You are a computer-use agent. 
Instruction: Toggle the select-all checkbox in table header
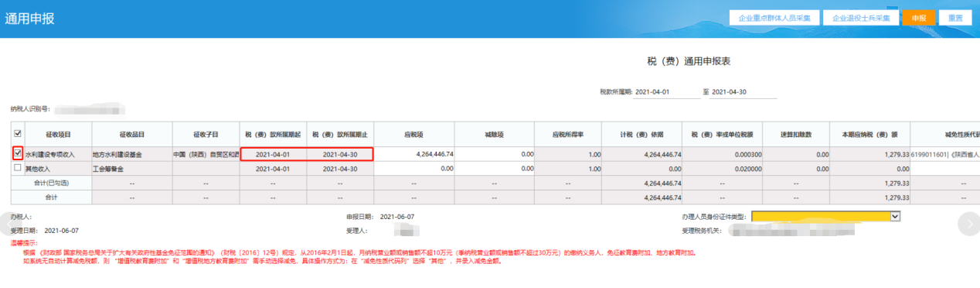pyautogui.click(x=18, y=133)
